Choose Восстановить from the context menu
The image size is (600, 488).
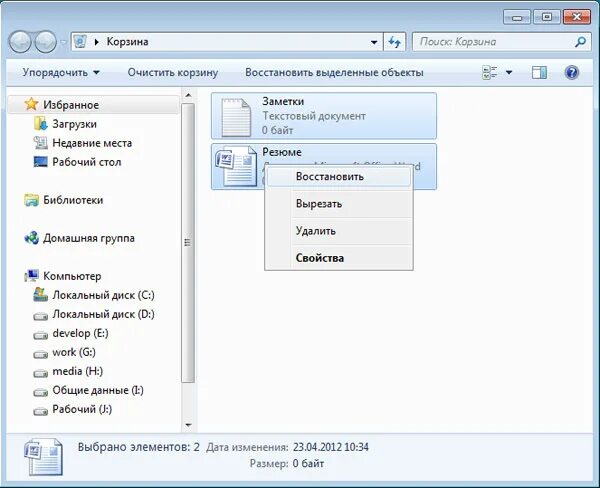pos(339,177)
